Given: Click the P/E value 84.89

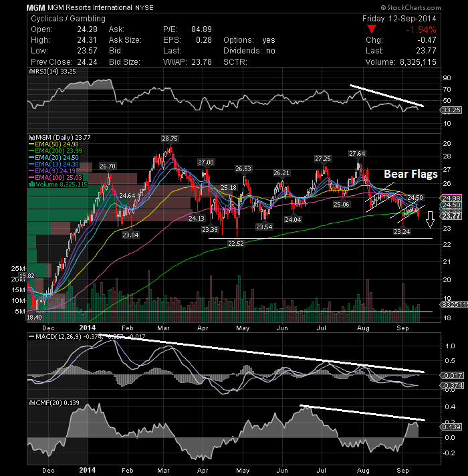Looking at the screenshot, I should point(201,29).
